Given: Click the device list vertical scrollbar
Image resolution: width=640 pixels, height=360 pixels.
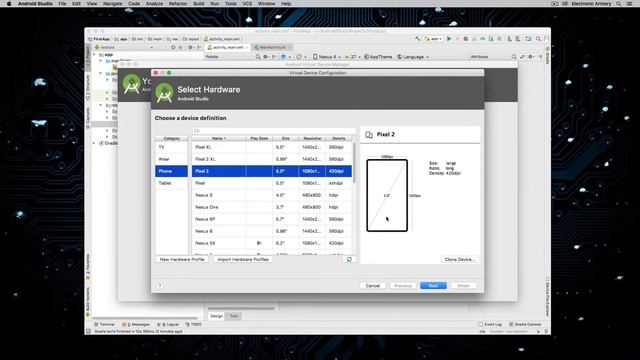Looking at the screenshot, I should coord(354,162).
